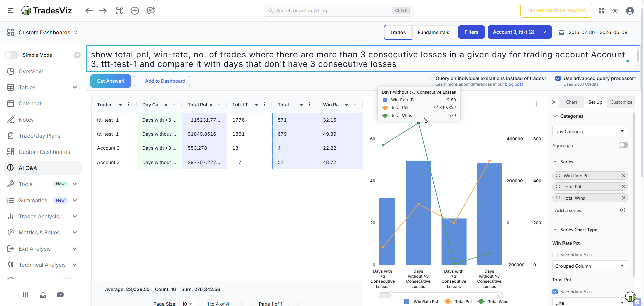Open the calendar date range picker
This screenshot has height=306, width=644.
pyautogui.click(x=595, y=32)
